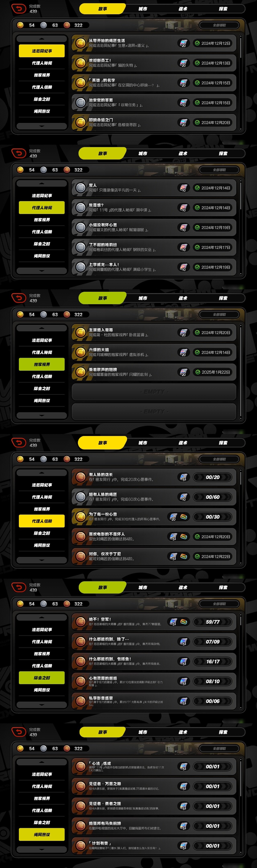Viewport: 257px width, 868px height.
Task: Click green checkmark beside 2024年12月22日
Action: (197, 556)
